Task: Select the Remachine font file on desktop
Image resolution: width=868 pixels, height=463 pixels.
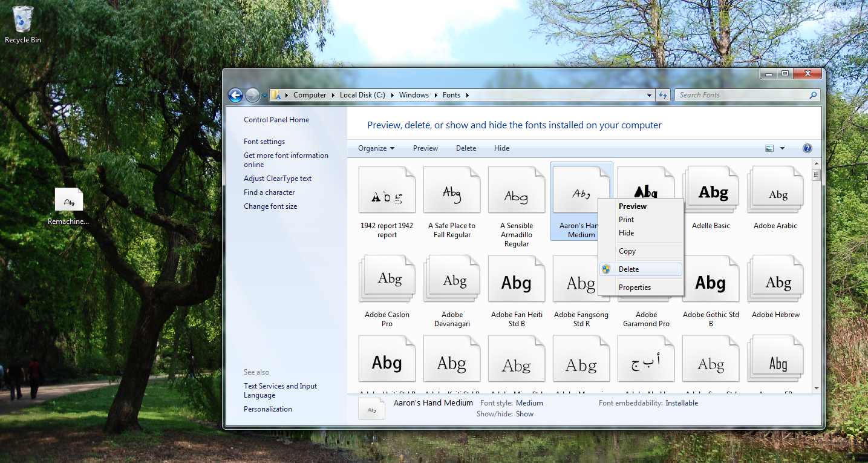Action: pos(68,206)
